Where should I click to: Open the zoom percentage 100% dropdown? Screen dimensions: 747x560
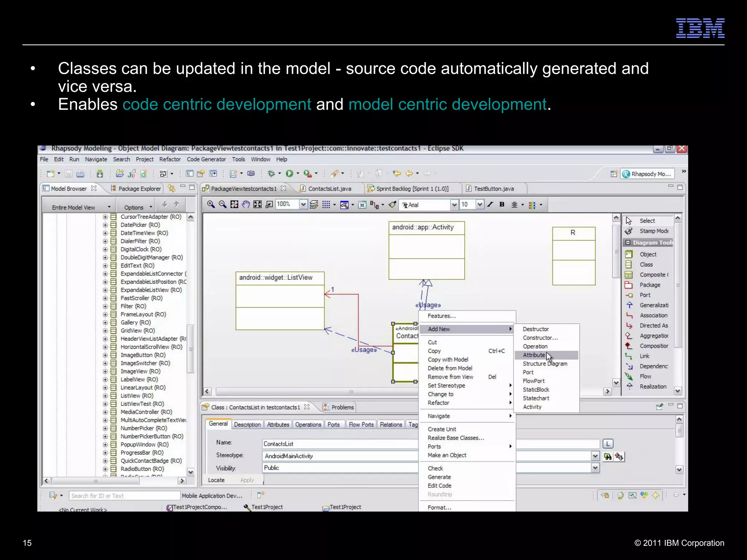pos(303,205)
